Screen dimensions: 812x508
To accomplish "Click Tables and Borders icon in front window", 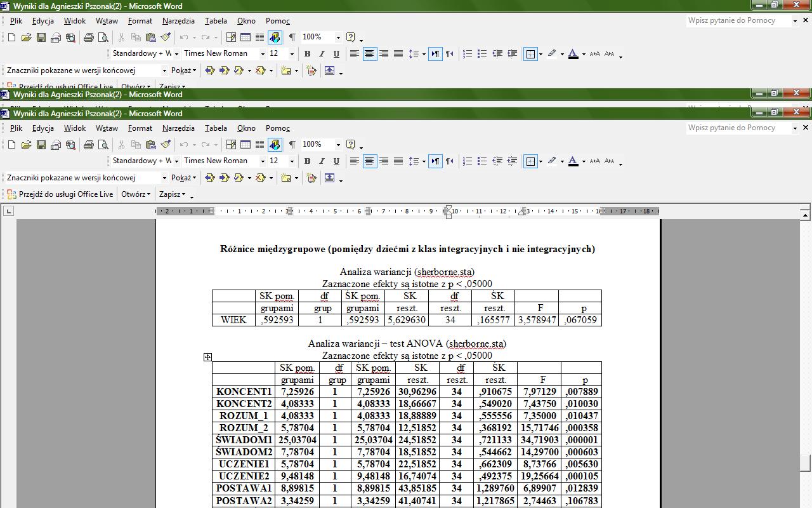I will (231, 145).
